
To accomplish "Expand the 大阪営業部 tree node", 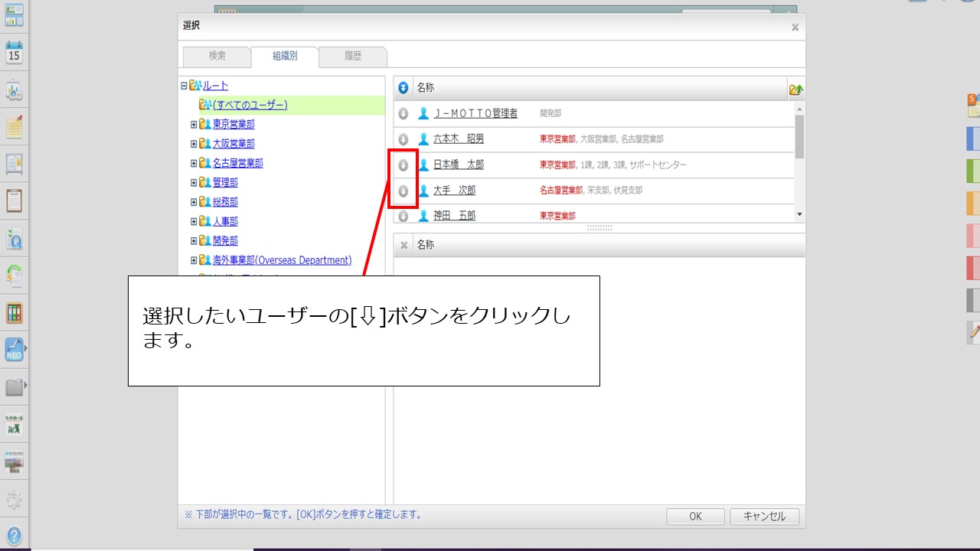I will coord(194,144).
